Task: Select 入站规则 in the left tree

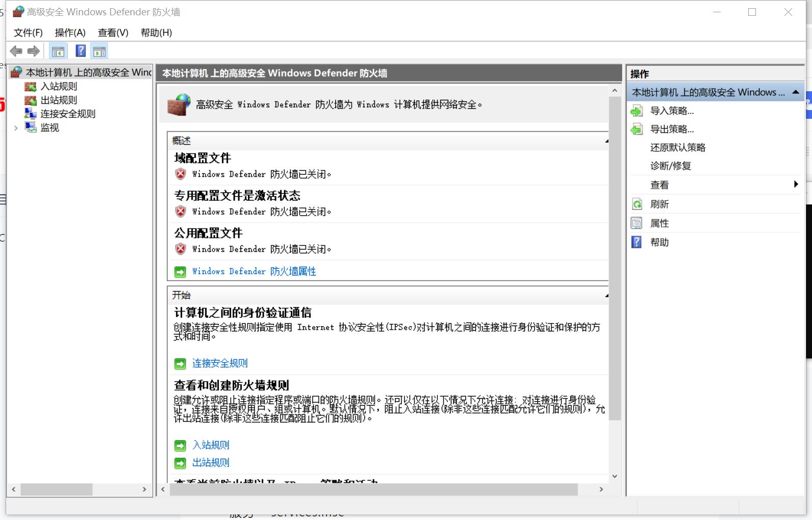Action: point(59,87)
